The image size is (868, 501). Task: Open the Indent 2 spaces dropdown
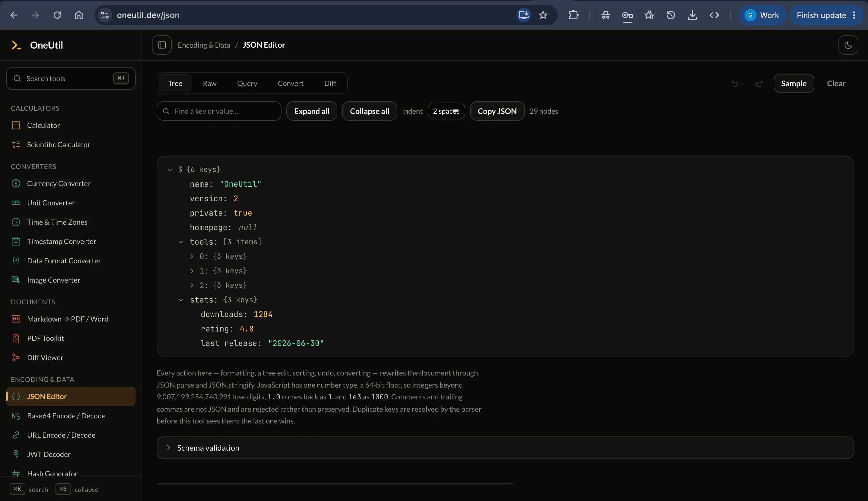point(446,111)
